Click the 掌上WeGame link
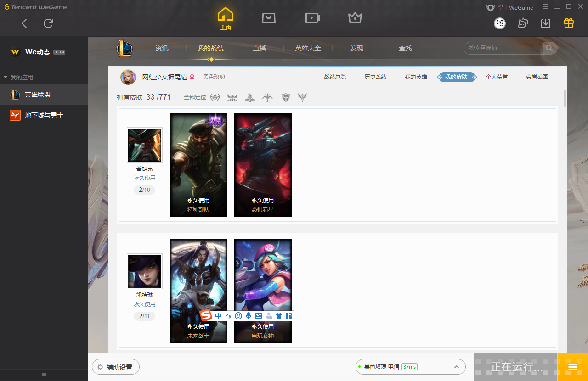 click(x=509, y=7)
